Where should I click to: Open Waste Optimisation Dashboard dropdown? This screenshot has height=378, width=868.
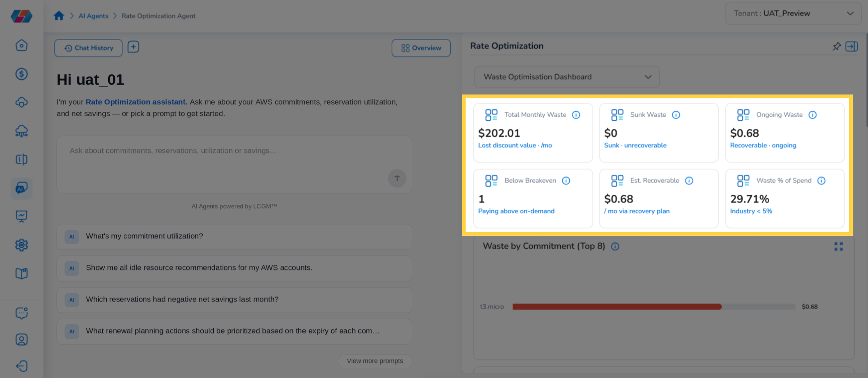[567, 77]
